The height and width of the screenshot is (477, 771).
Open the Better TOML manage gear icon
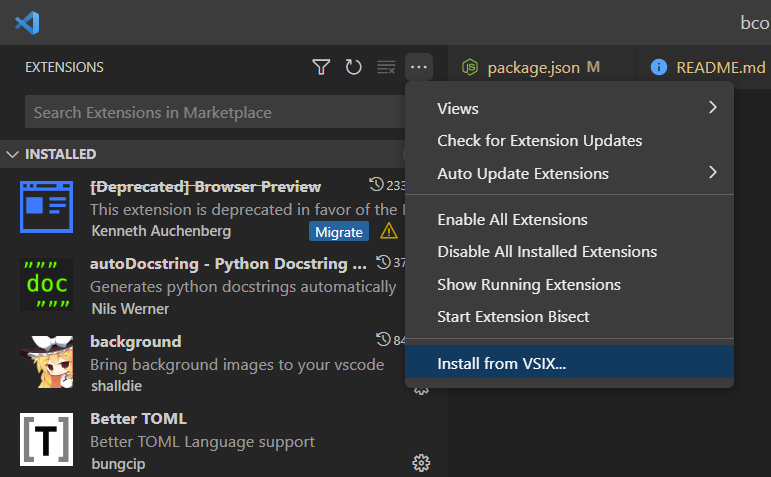421,463
